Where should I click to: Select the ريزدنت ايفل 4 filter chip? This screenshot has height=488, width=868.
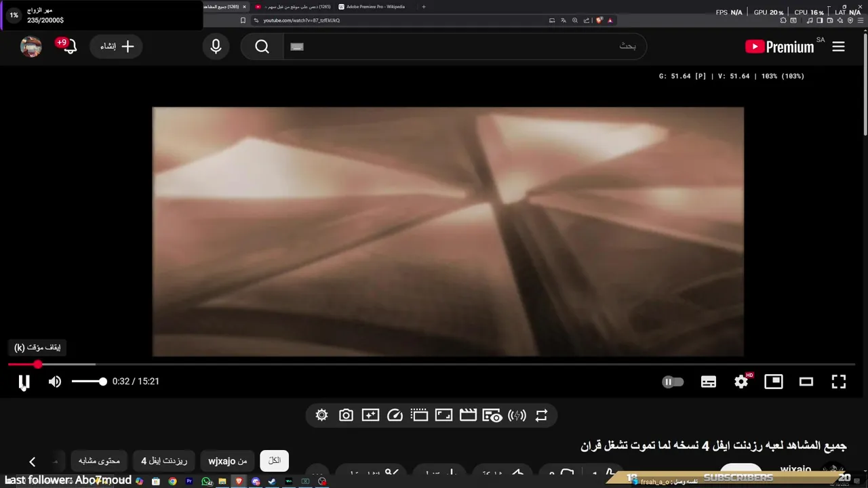tap(164, 461)
